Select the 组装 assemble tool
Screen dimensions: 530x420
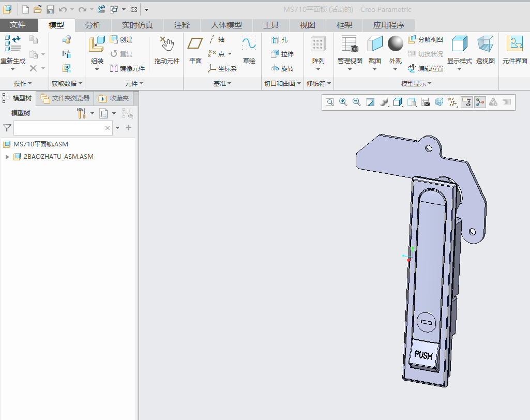(97, 44)
